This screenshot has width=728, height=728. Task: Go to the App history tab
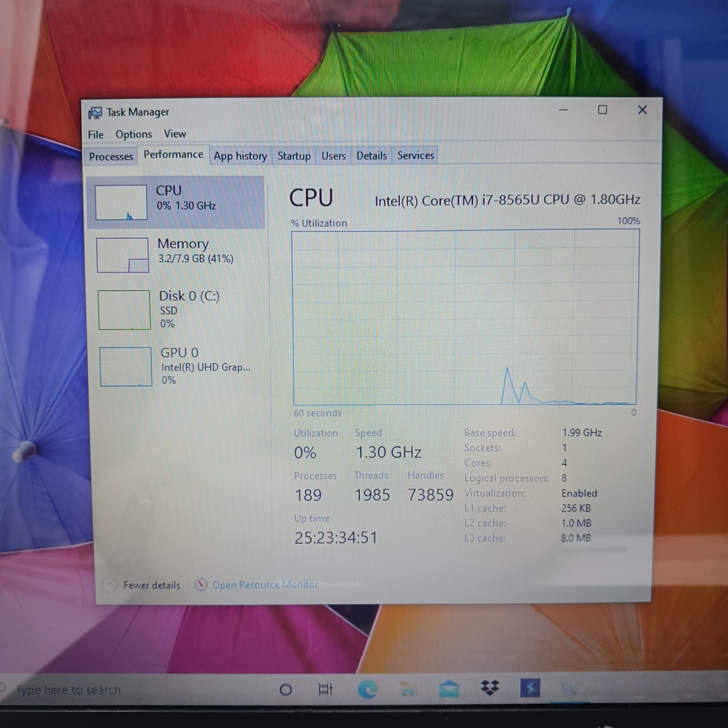(x=240, y=156)
